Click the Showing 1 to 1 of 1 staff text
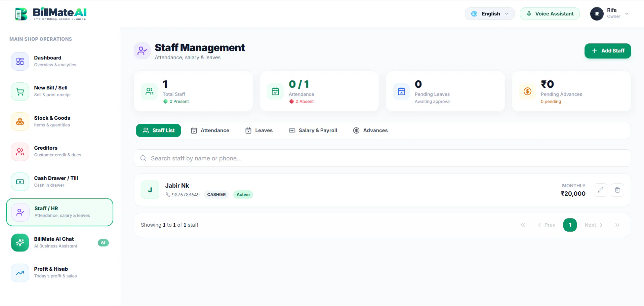This screenshot has height=306, width=644. pos(169,225)
